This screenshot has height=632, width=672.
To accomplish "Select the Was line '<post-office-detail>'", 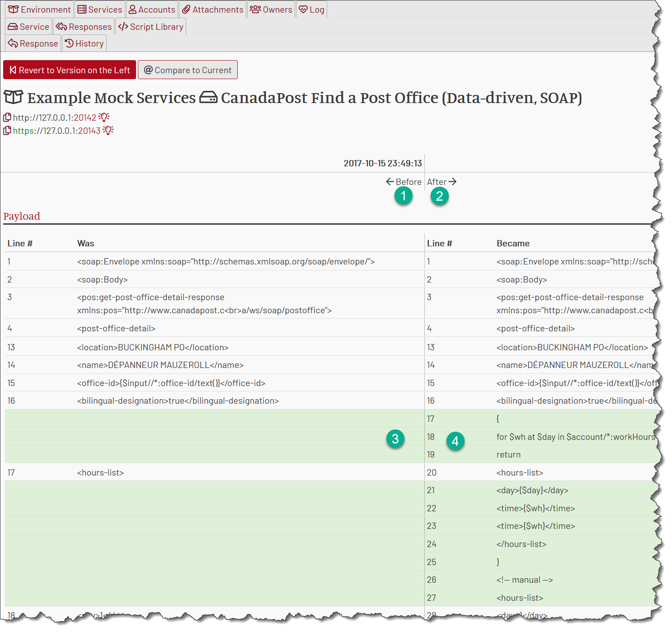I will point(116,328).
